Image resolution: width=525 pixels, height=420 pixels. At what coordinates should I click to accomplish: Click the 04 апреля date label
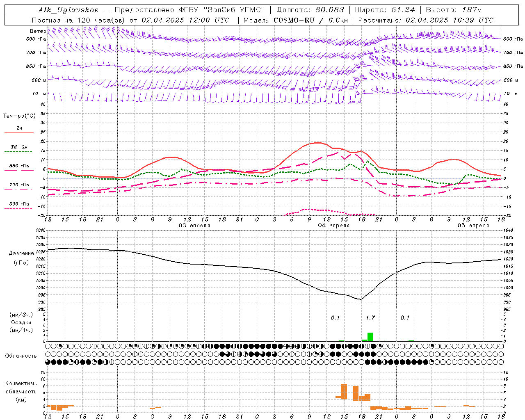[x=334, y=226]
